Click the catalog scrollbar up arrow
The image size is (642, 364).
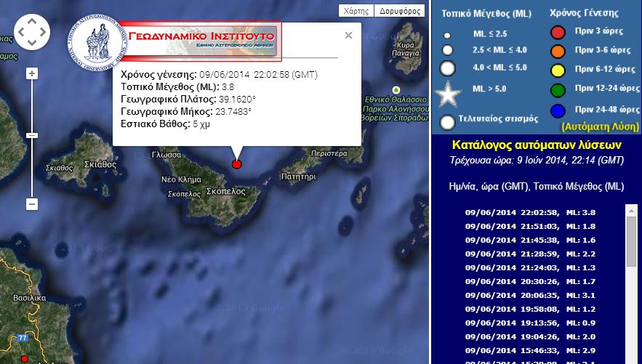click(x=631, y=210)
